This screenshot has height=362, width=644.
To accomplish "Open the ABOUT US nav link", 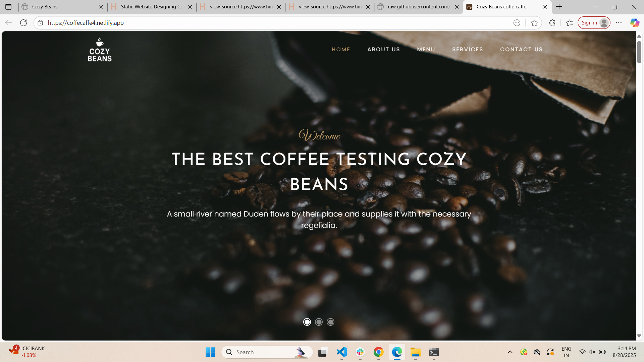I will 383,49.
